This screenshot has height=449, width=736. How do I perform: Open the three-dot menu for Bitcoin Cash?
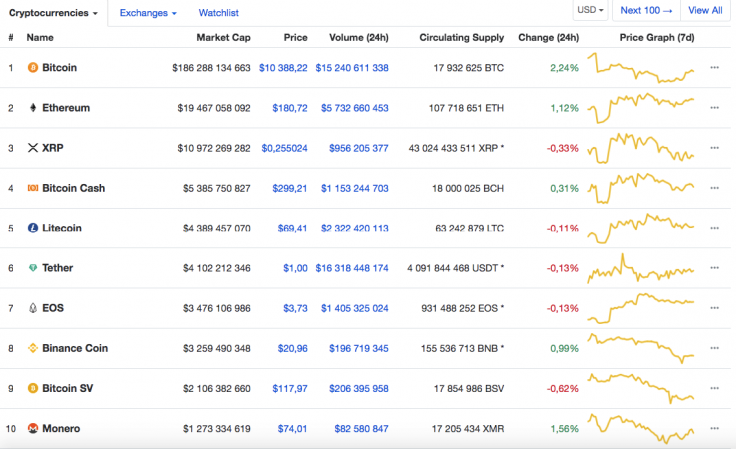pyautogui.click(x=714, y=188)
